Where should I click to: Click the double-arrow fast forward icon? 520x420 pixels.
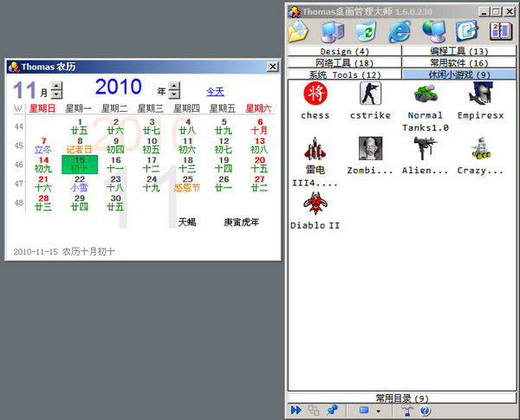click(x=296, y=410)
